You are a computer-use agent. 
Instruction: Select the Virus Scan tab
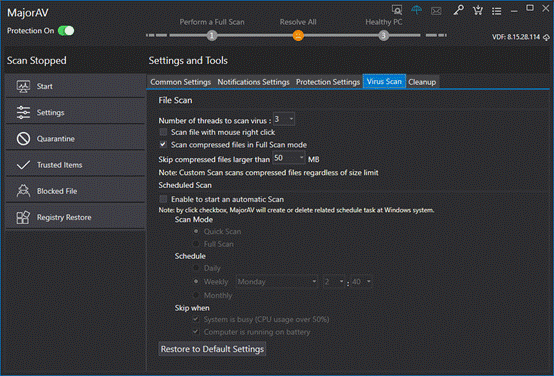click(384, 82)
